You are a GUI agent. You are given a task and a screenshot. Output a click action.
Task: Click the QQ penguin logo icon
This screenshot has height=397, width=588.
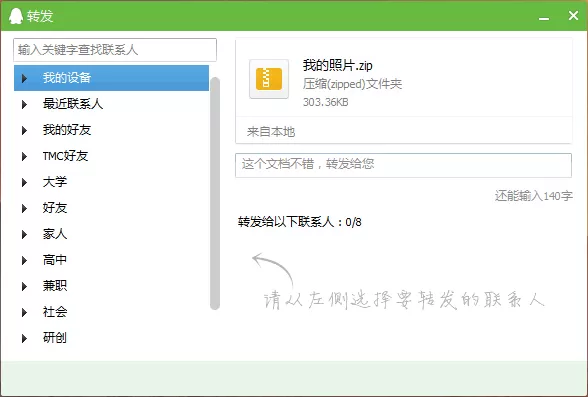pos(15,16)
